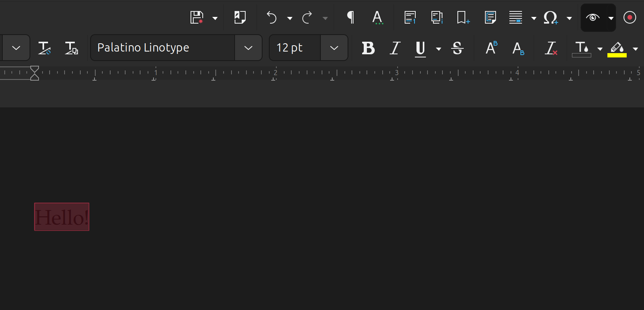Apply yellow highlighting color

click(617, 49)
